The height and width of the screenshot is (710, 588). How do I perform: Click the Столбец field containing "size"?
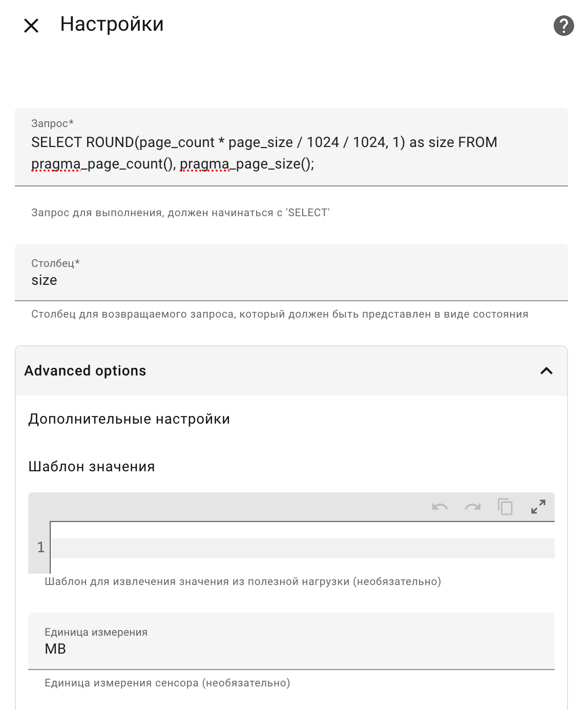291,280
